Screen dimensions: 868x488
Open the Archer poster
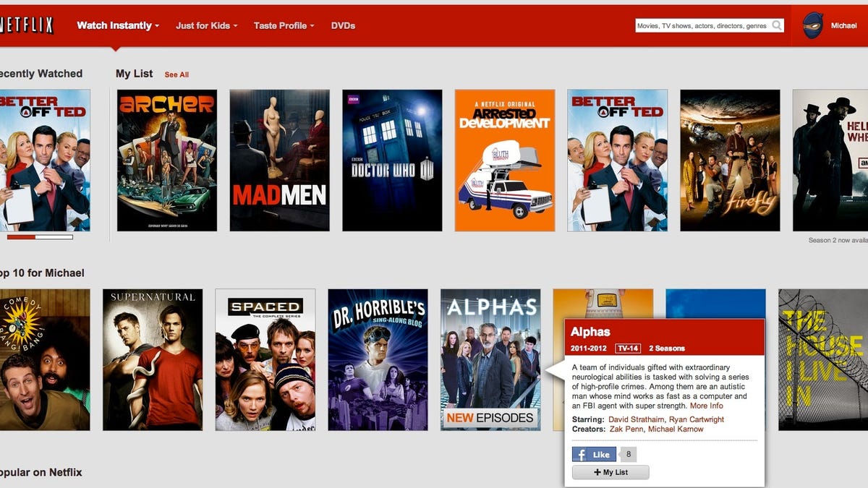[166, 160]
